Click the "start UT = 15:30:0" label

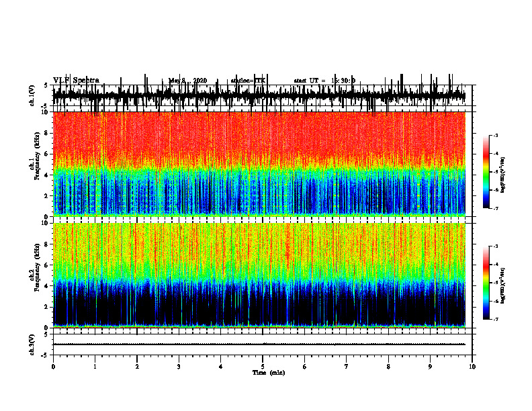[324, 81]
